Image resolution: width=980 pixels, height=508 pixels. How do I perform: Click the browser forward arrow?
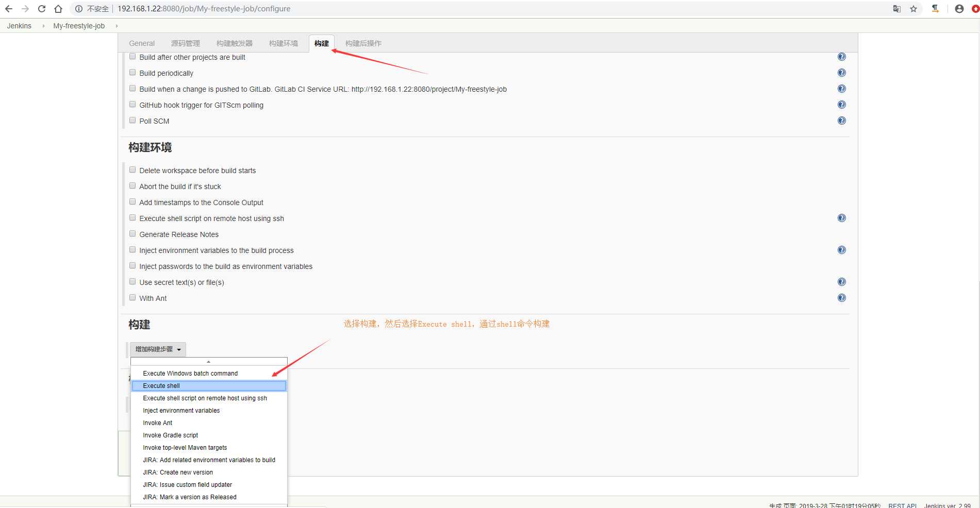tap(25, 9)
